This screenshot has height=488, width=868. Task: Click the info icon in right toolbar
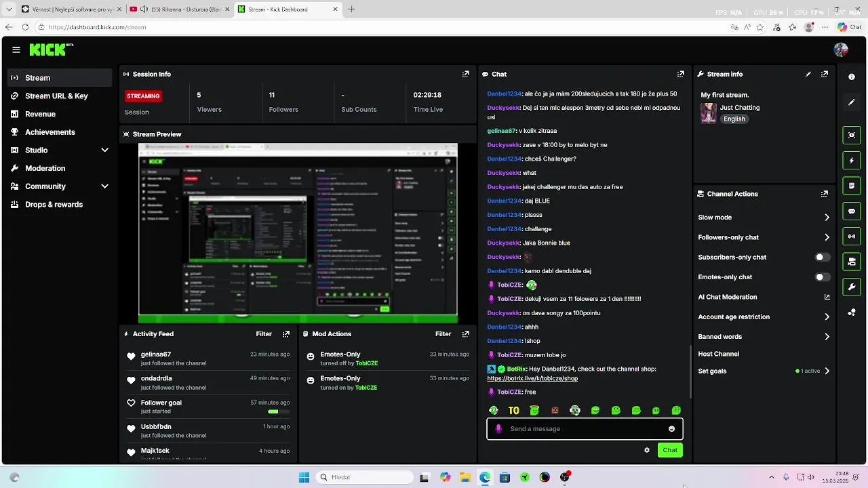coord(852,77)
